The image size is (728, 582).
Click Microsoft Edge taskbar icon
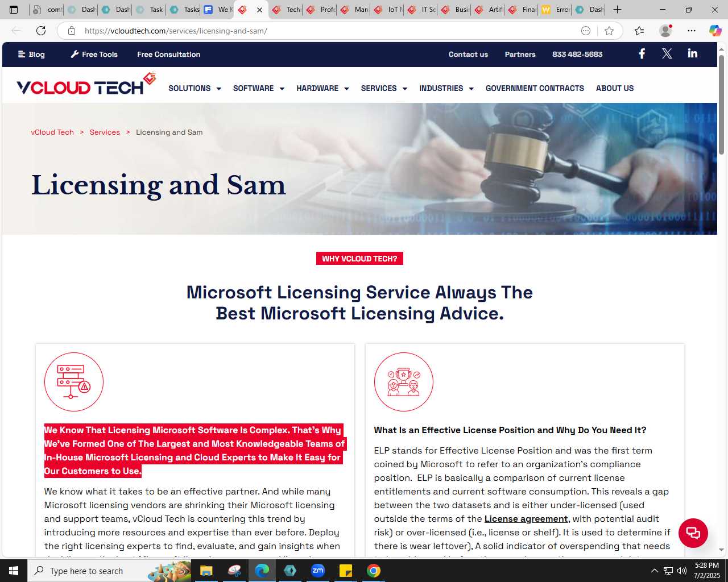pos(262,571)
